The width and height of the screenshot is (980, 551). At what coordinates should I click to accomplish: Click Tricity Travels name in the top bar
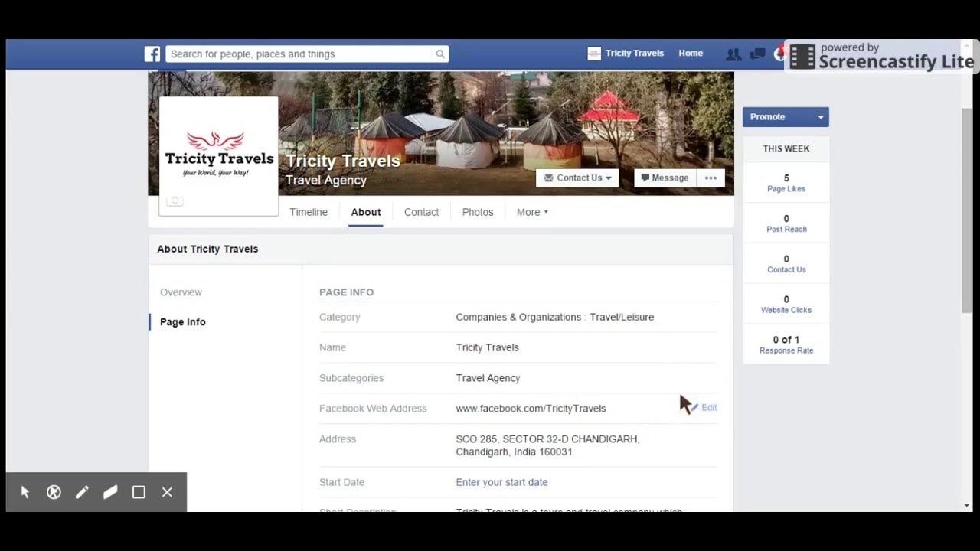tap(635, 54)
